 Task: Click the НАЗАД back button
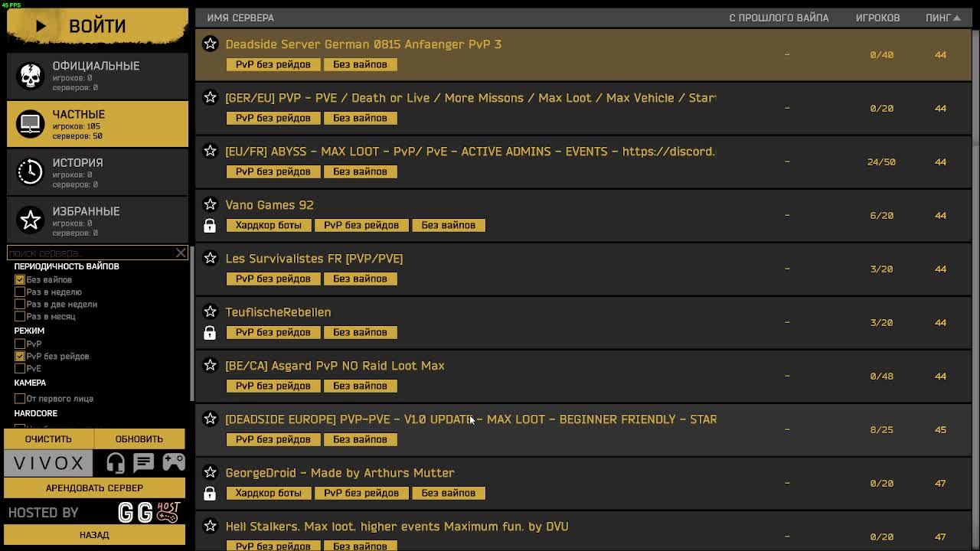coord(94,535)
